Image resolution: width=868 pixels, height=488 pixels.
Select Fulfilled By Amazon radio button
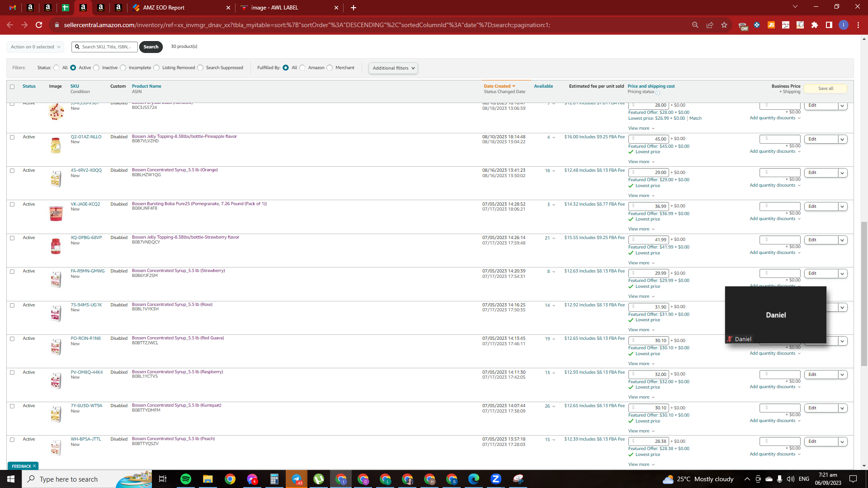coord(302,68)
